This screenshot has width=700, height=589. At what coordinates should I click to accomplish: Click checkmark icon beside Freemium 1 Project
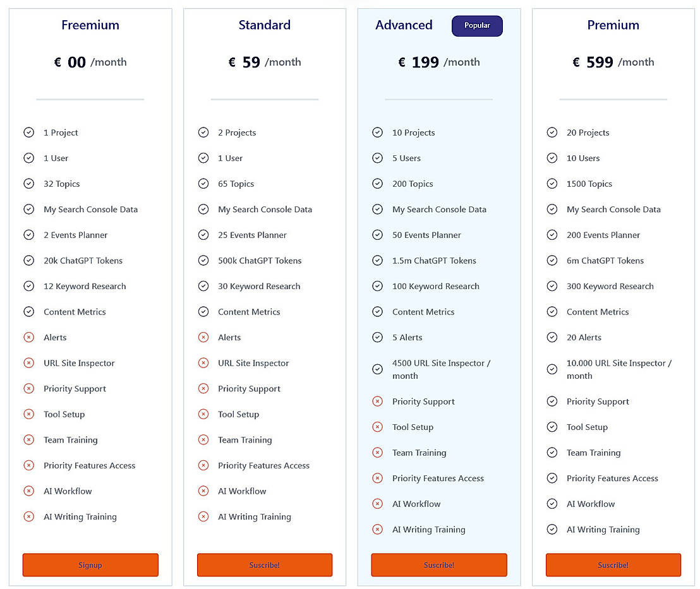point(29,133)
